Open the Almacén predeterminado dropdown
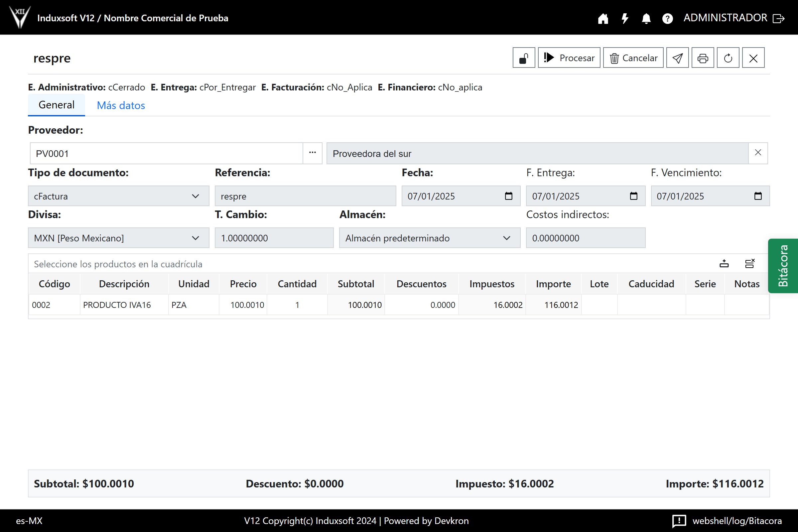The width and height of the screenshot is (798, 532). pyautogui.click(x=429, y=238)
